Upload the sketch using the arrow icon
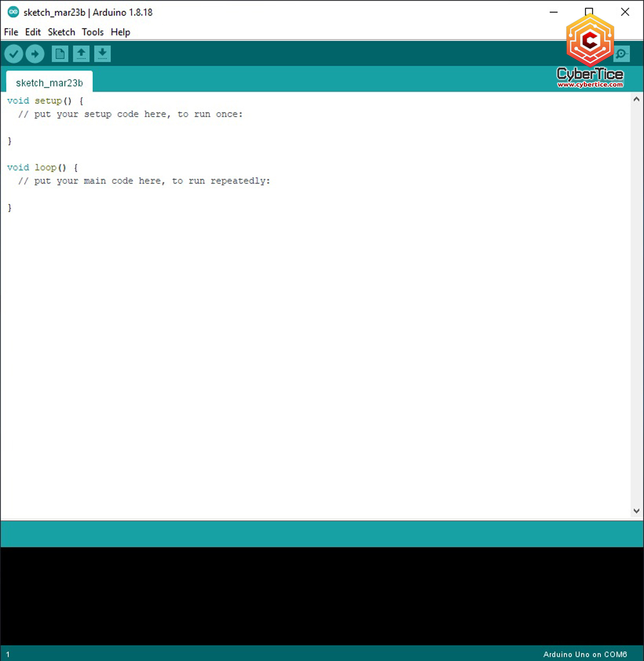 tap(35, 54)
